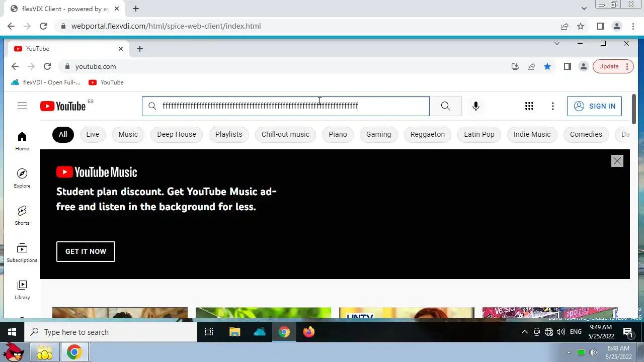Go to Home in the sidebar
Image resolution: width=644 pixels, height=362 pixels.
[x=22, y=141]
